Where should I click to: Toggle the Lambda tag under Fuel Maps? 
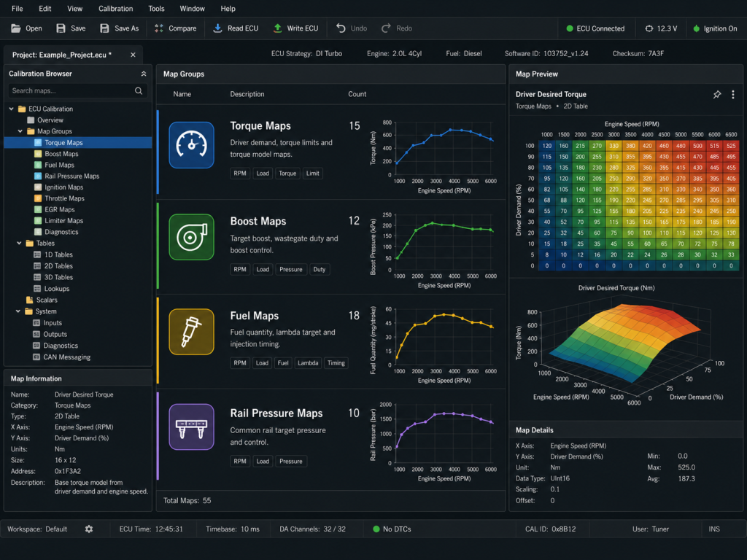pyautogui.click(x=308, y=363)
